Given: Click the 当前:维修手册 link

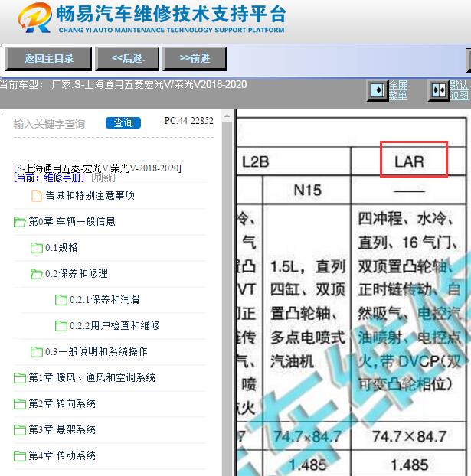Looking at the screenshot, I should [48, 178].
